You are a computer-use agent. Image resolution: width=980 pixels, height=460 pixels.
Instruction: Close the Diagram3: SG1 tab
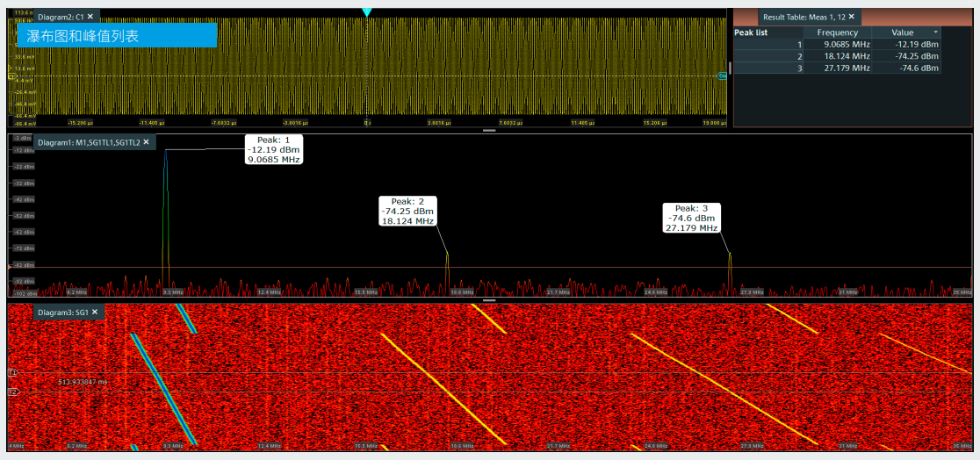coord(94,312)
